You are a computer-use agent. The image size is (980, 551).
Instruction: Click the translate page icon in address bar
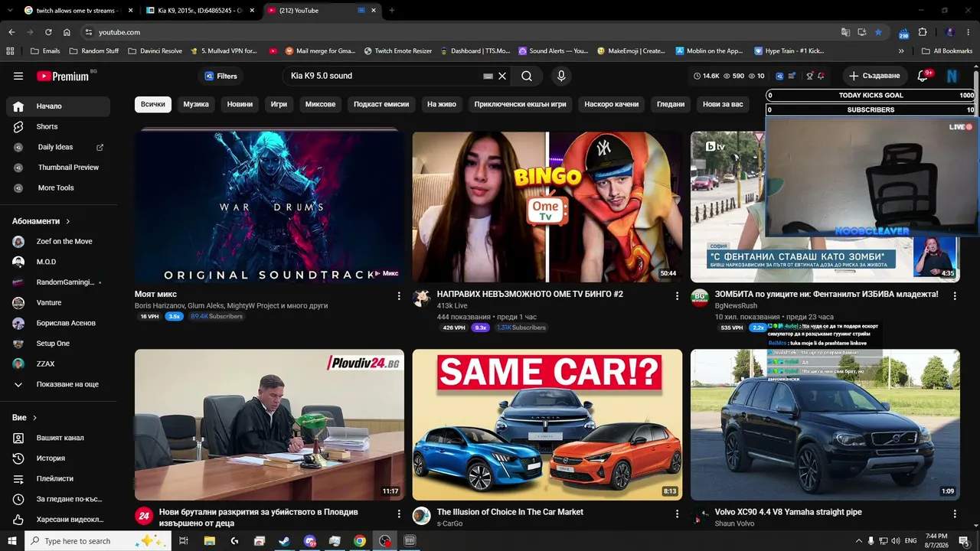tap(845, 32)
